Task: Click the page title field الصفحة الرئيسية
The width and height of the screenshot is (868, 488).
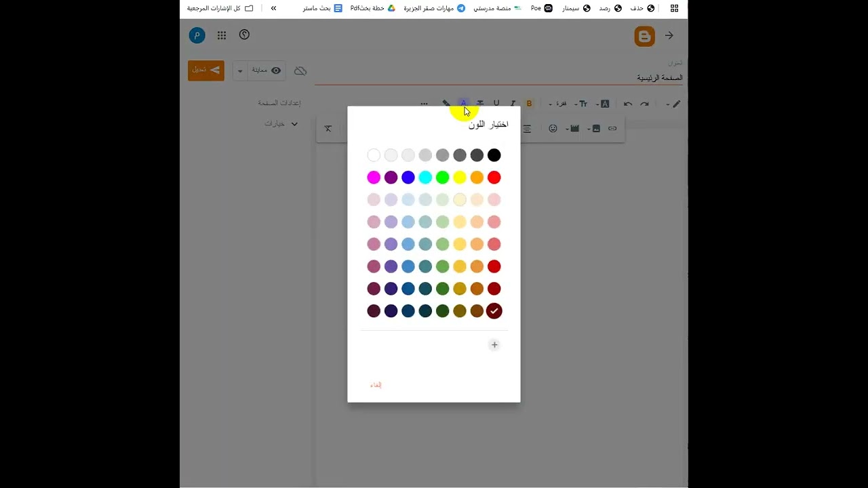Action: [498, 77]
